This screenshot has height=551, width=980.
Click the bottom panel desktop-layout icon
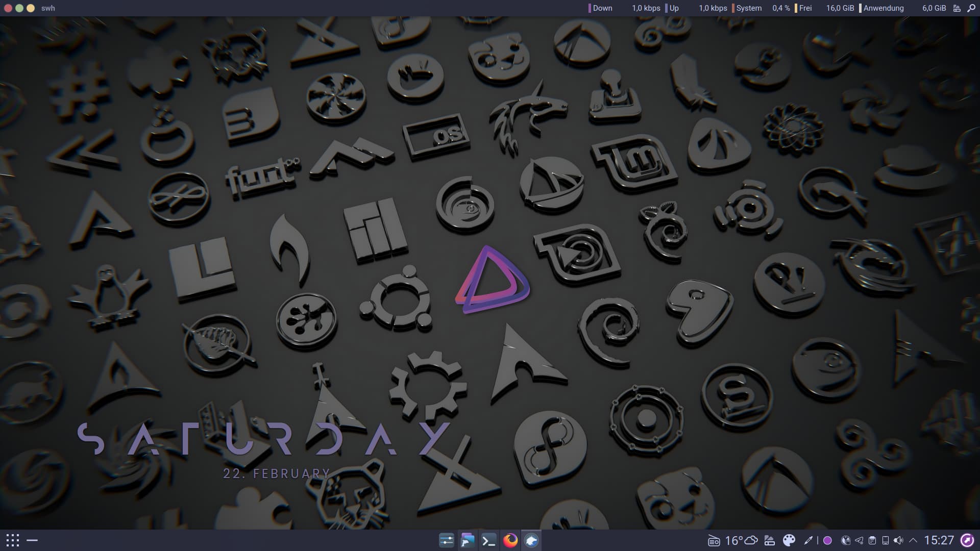point(770,540)
